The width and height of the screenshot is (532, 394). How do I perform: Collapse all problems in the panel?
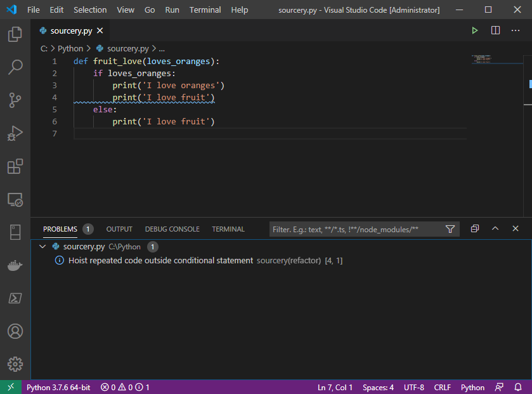tap(475, 229)
